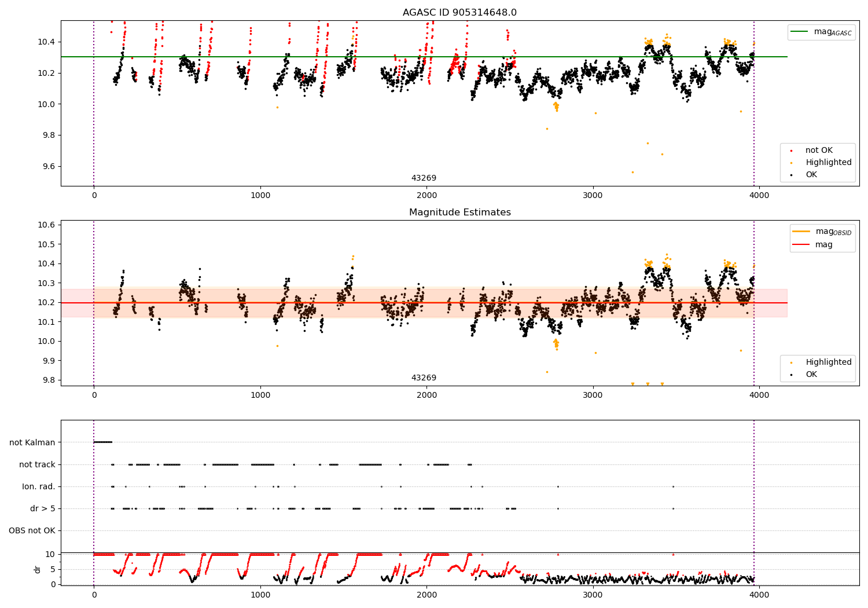This screenshot has width=868, height=608.
Task: Click the 10.6 y-tick in Magnitude Estimates plot
Action: [46, 225]
